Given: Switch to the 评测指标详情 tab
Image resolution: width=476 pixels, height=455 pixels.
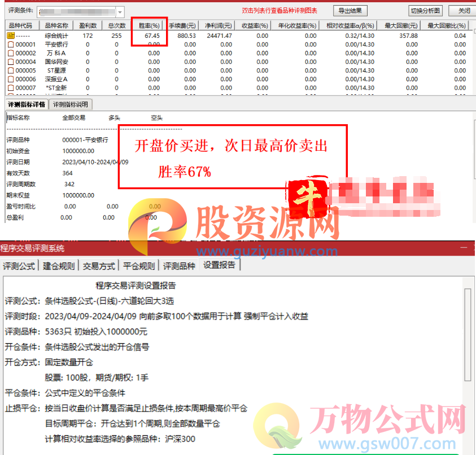Looking at the screenshot, I should [27, 104].
